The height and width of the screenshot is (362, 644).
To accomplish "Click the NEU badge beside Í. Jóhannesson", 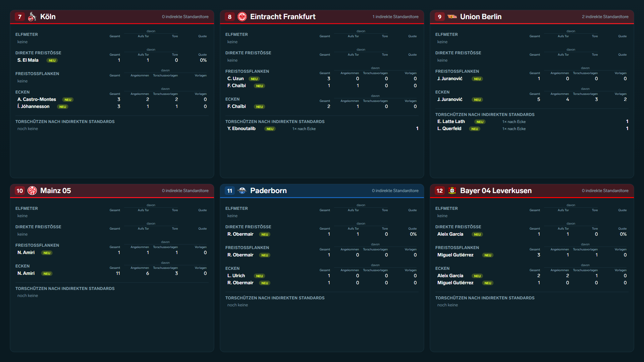I will pyautogui.click(x=63, y=107).
